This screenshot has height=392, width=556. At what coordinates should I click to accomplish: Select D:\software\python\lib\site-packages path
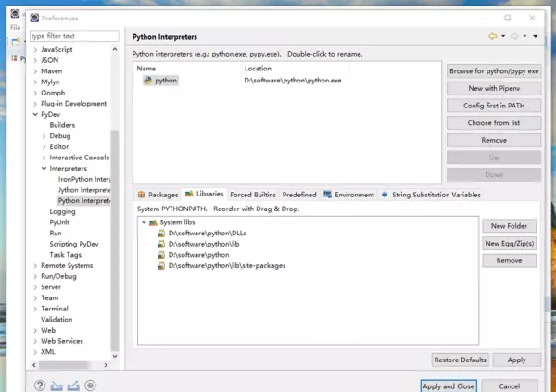tap(227, 266)
